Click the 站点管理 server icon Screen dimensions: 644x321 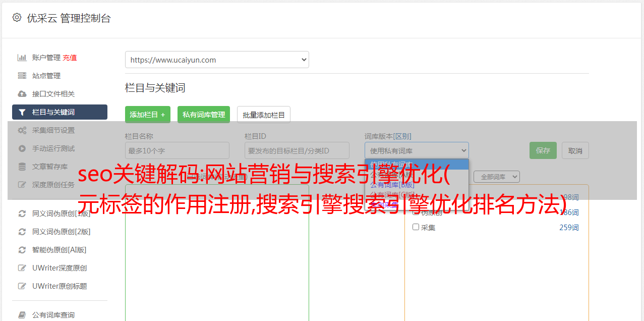pyautogui.click(x=22, y=76)
